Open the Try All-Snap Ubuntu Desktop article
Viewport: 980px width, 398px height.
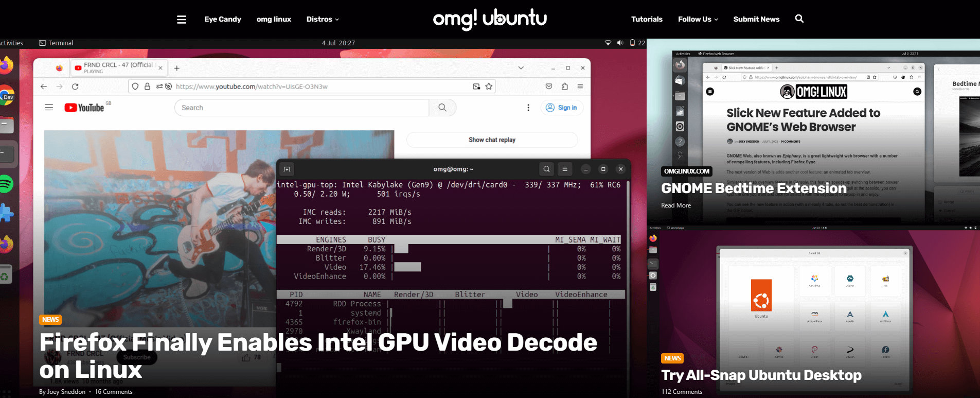tap(761, 375)
